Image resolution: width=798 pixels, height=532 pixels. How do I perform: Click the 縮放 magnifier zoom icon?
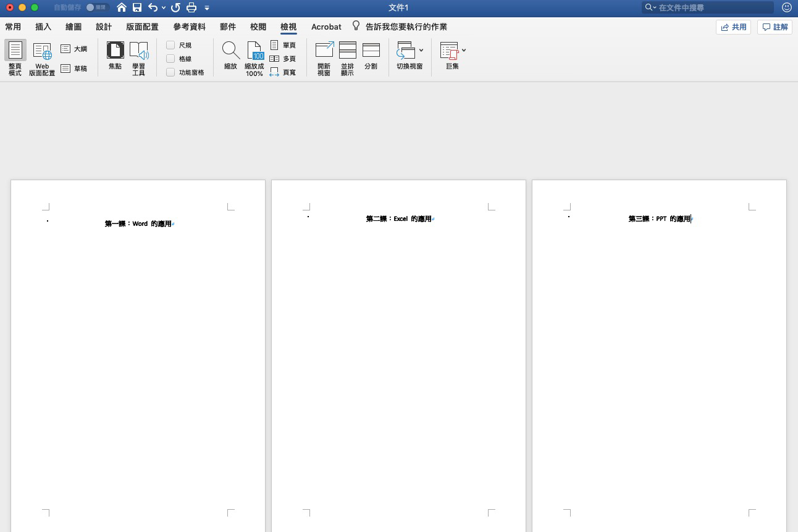click(230, 51)
